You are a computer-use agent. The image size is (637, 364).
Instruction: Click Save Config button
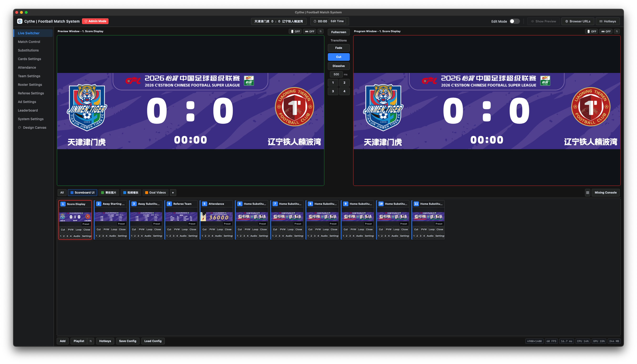[x=128, y=341]
